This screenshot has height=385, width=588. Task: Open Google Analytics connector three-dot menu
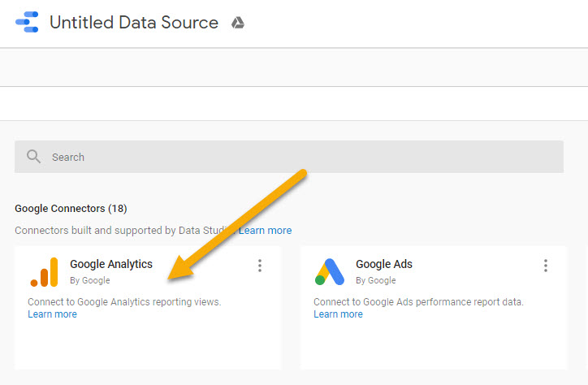[260, 266]
